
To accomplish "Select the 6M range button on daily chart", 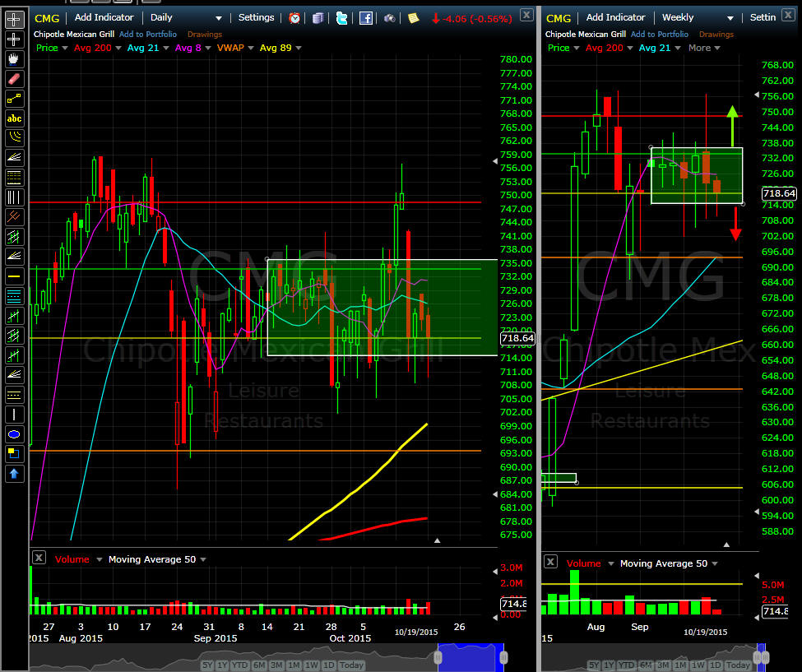I will click(258, 665).
